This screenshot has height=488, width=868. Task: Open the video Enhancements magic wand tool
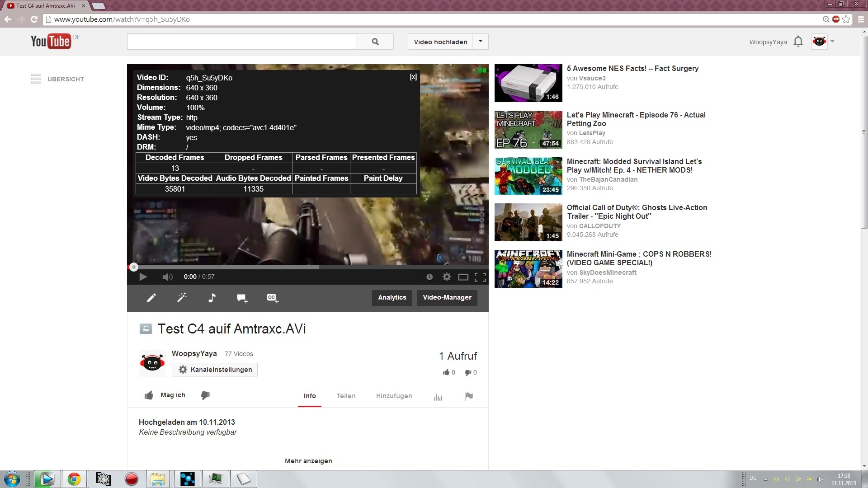pos(182,297)
